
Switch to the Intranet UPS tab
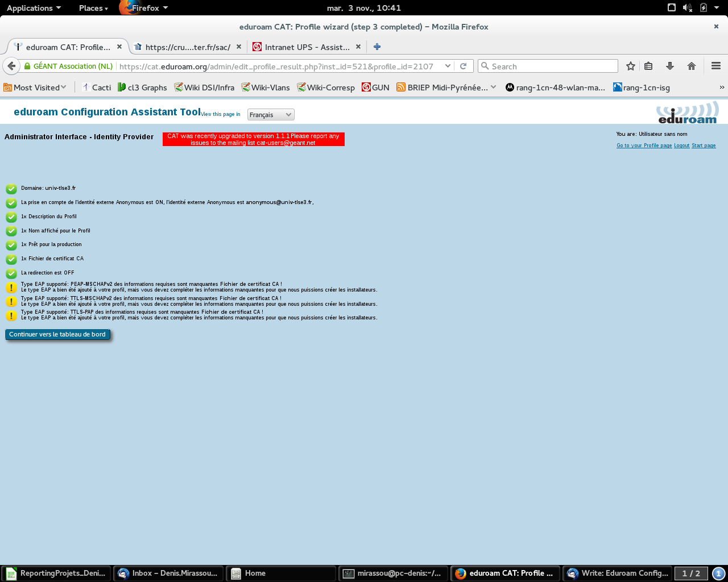tap(307, 47)
